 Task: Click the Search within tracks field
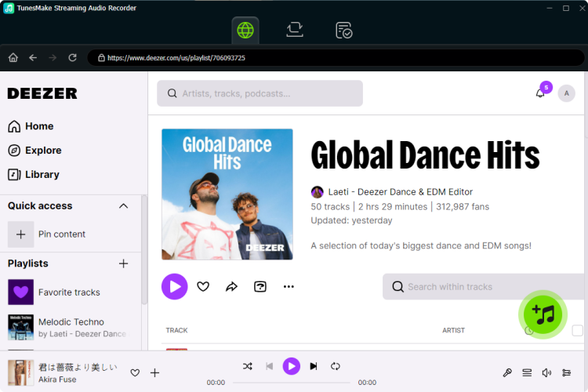pos(485,287)
